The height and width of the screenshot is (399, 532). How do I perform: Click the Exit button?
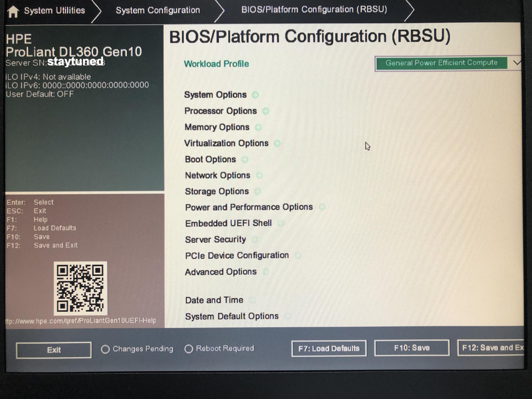pos(54,350)
